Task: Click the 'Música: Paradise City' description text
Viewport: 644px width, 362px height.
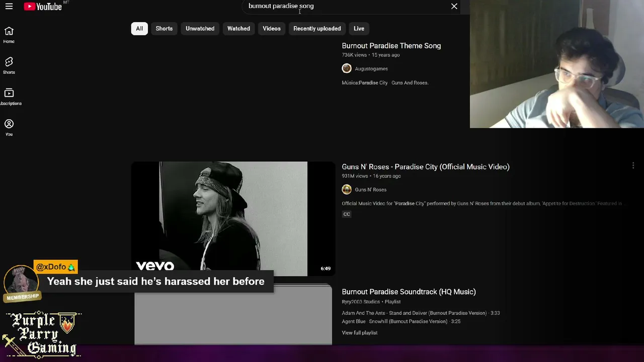Action: pyautogui.click(x=385, y=83)
